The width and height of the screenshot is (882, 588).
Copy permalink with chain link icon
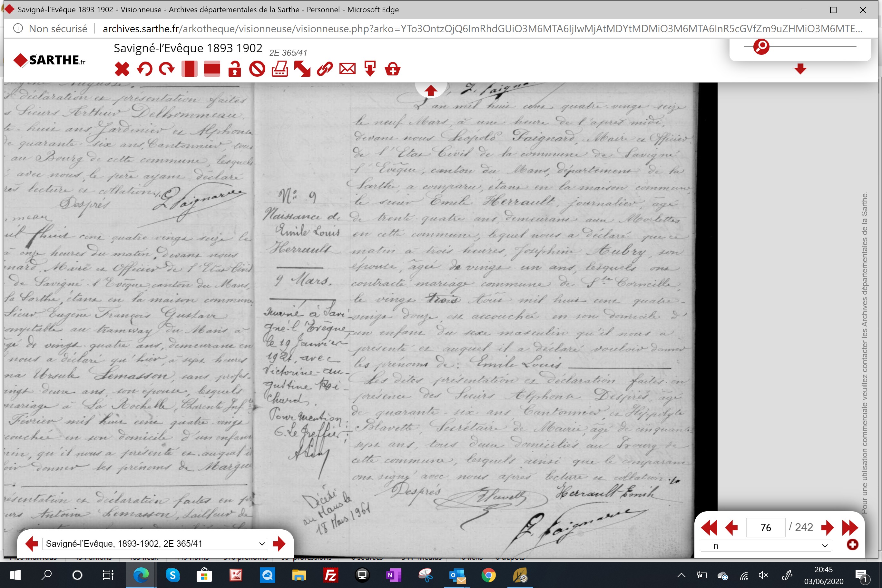(325, 69)
